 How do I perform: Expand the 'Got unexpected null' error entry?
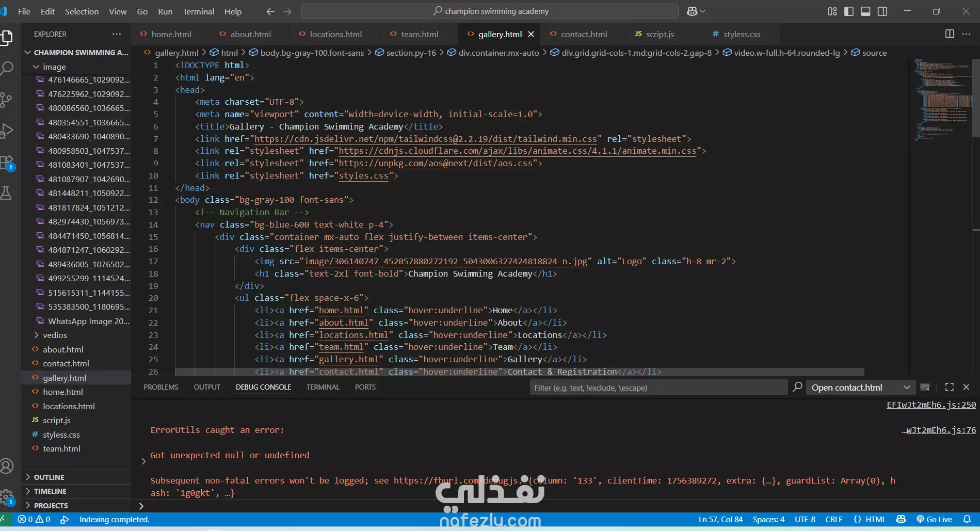click(x=143, y=461)
